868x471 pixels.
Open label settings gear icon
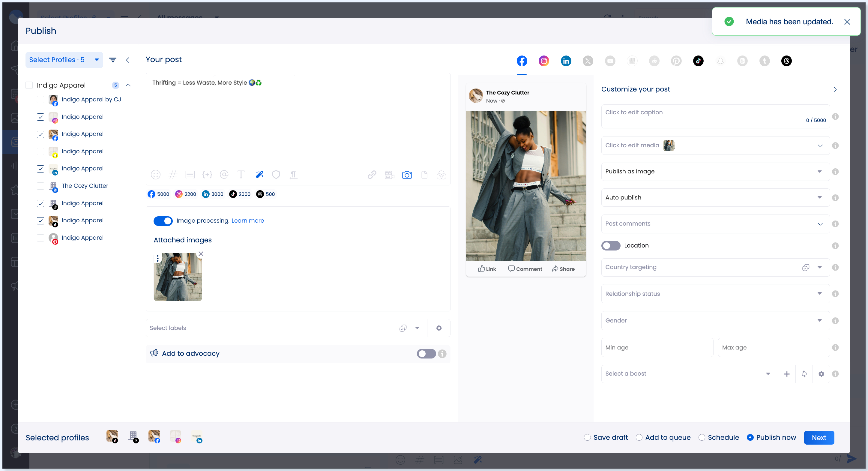[x=439, y=328]
